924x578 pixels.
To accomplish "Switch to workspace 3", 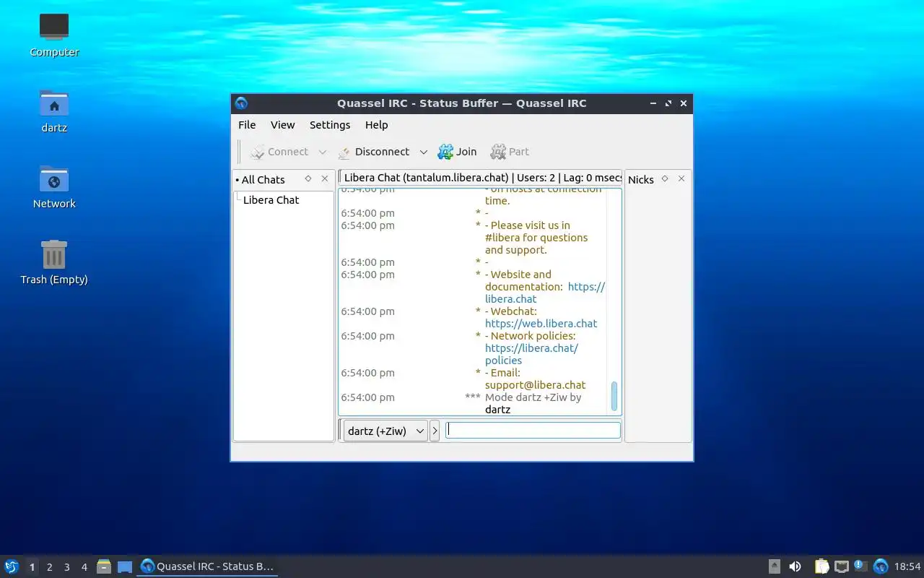I will pyautogui.click(x=66, y=567).
